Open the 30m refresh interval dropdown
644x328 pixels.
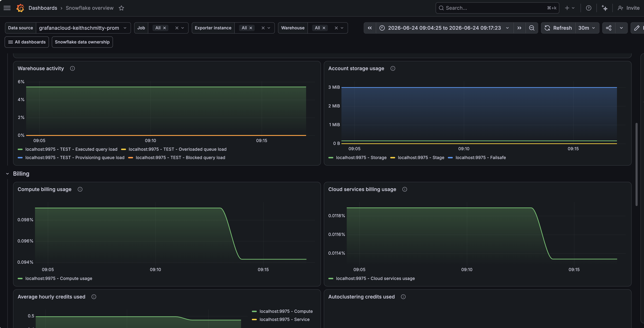click(587, 28)
